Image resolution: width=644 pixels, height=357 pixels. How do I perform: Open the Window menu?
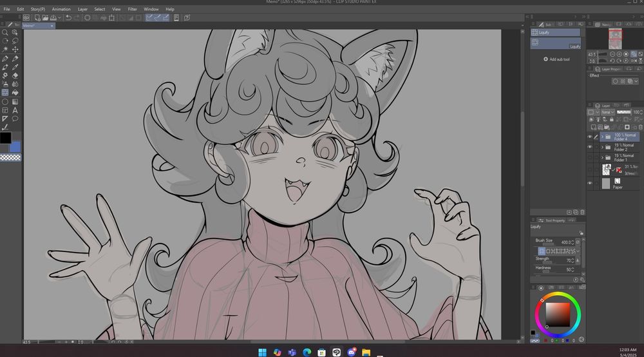pos(151,9)
